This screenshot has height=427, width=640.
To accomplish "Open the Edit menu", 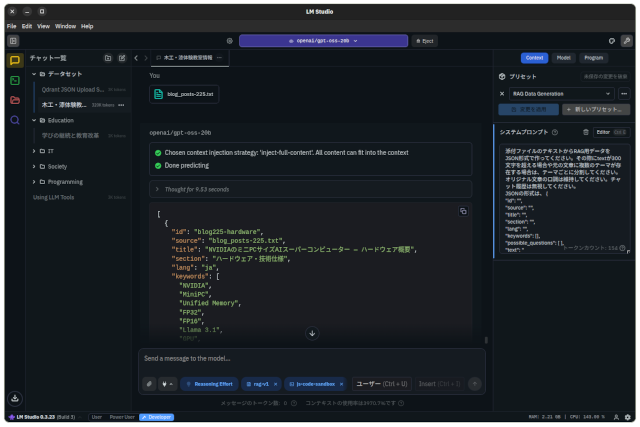I will pos(27,26).
